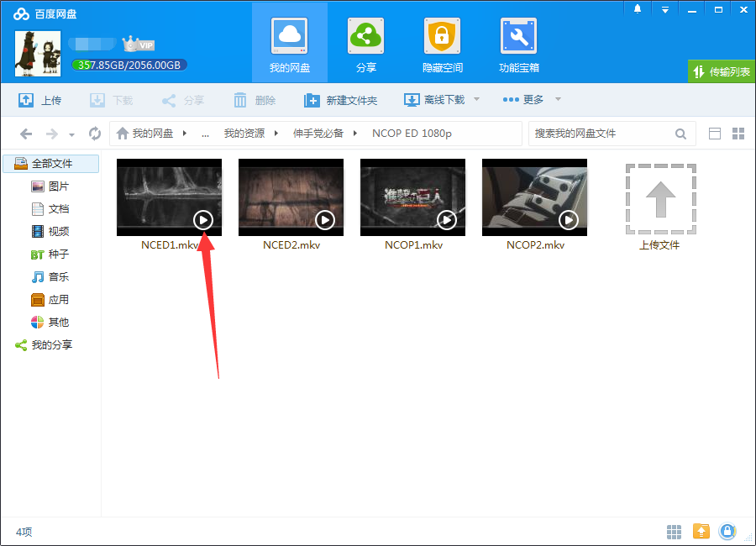Open the 传输列表 transfer list
The height and width of the screenshot is (546, 756).
(x=722, y=72)
